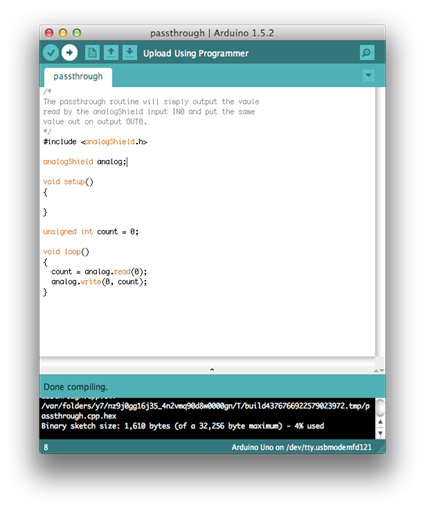Open a sketch with the up-arrow icon
This screenshot has height=510, width=425.
111,53
